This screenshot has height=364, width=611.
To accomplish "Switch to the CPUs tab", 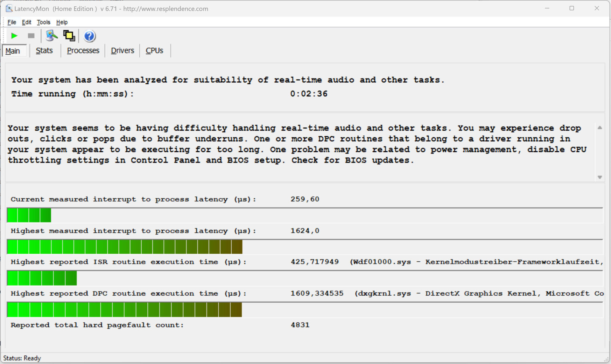I will click(154, 51).
